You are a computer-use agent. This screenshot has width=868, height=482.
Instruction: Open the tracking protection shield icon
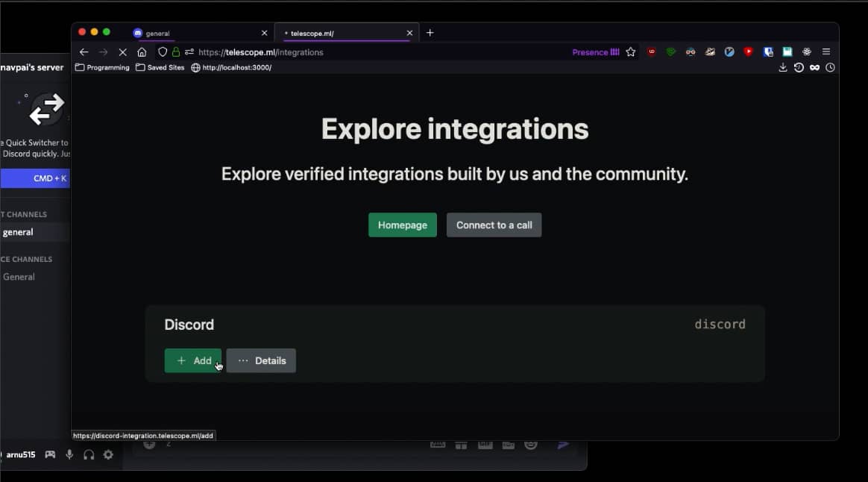[163, 52]
